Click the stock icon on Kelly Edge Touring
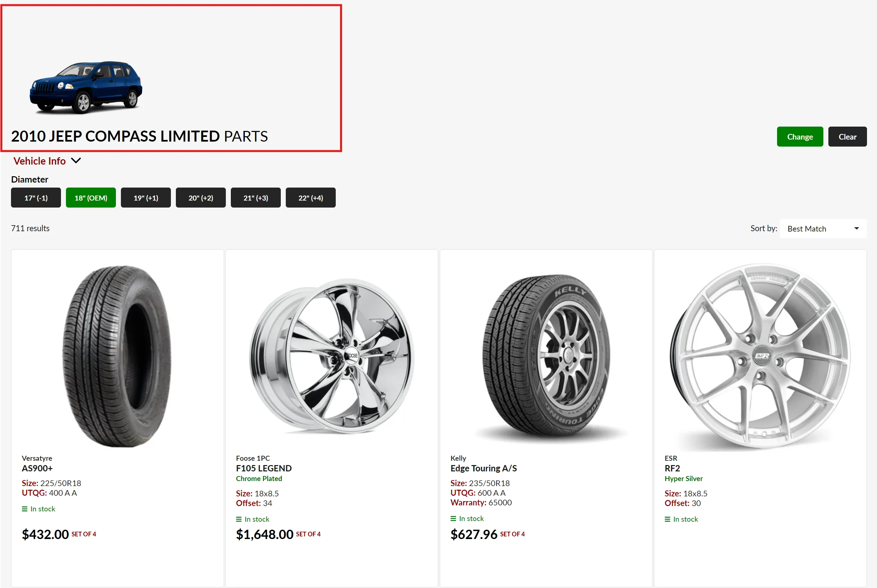Viewport: 877px width, 588px height. (453, 519)
